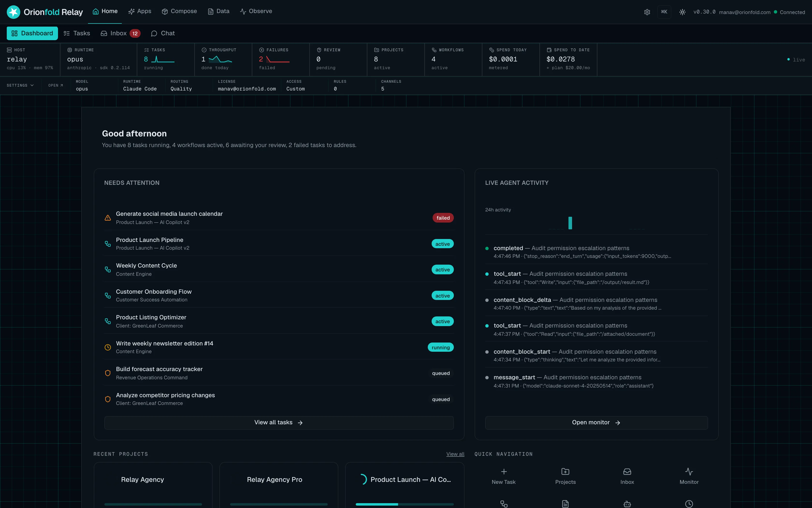This screenshot has width=812, height=508.
Task: Open the settings gear icon in header
Action: (x=647, y=12)
